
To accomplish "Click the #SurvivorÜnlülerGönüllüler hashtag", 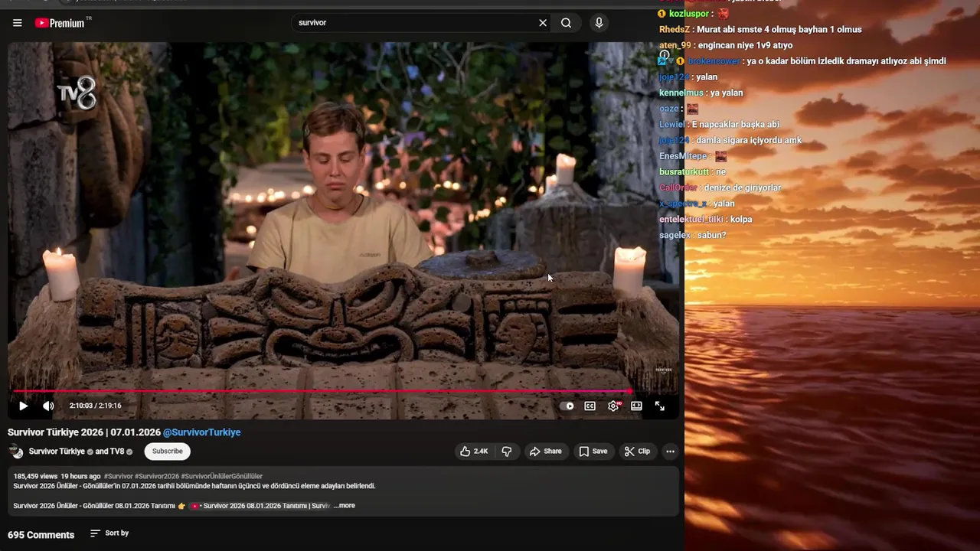I will 222,476.
